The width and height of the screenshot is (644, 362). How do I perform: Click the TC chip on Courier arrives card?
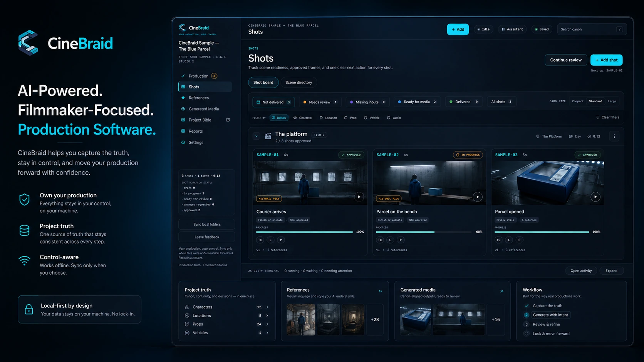pos(260,240)
